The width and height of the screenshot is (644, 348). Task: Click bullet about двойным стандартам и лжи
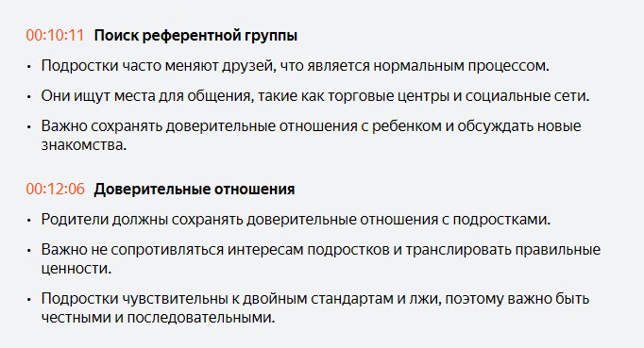pos(315,307)
